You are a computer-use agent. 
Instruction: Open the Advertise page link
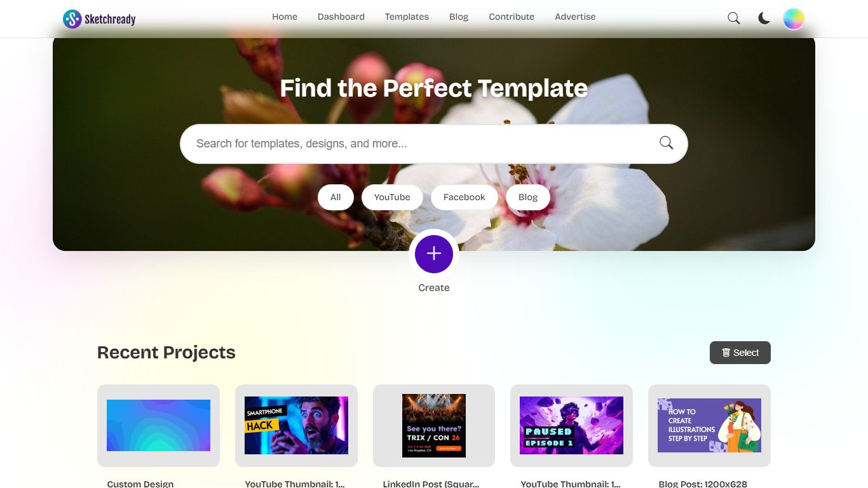(575, 17)
